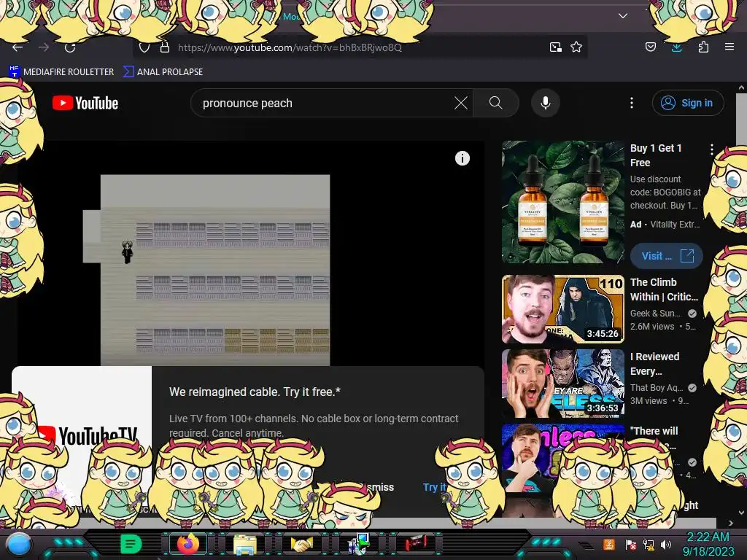Open the taskbar clock showing 2:22 AM
This screenshot has width=747, height=560.
(x=708, y=544)
